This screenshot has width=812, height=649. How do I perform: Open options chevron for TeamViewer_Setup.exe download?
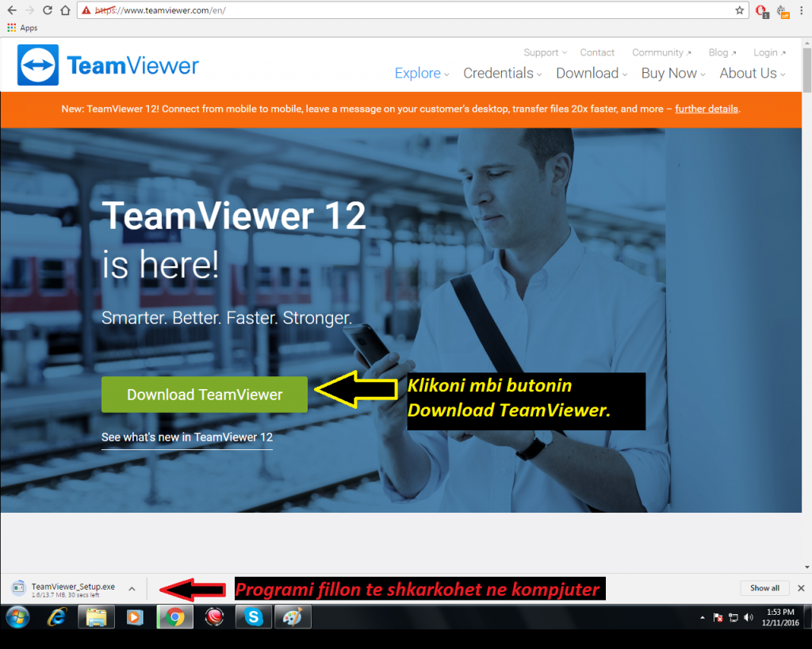click(x=132, y=589)
